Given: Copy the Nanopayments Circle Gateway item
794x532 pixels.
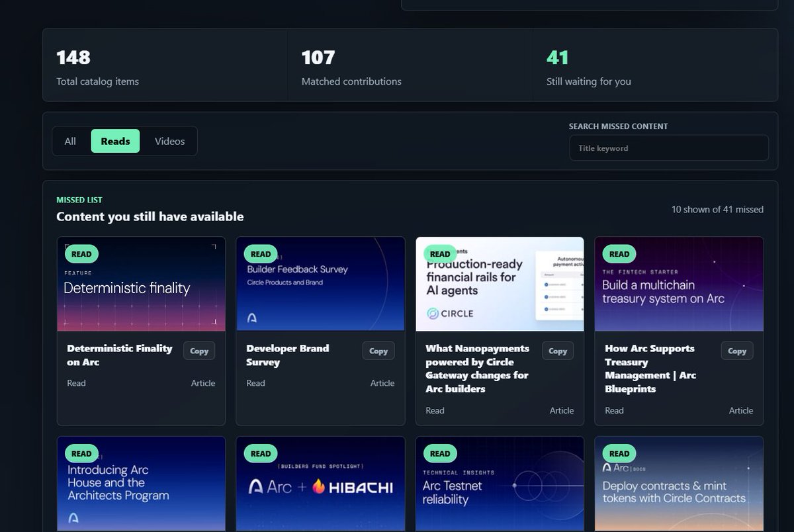Looking at the screenshot, I should tap(558, 351).
